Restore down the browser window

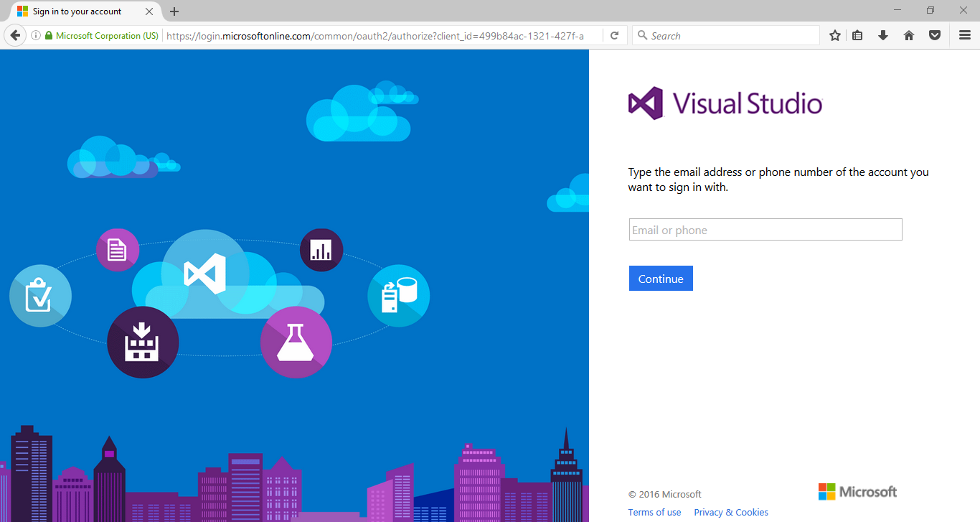tap(930, 10)
